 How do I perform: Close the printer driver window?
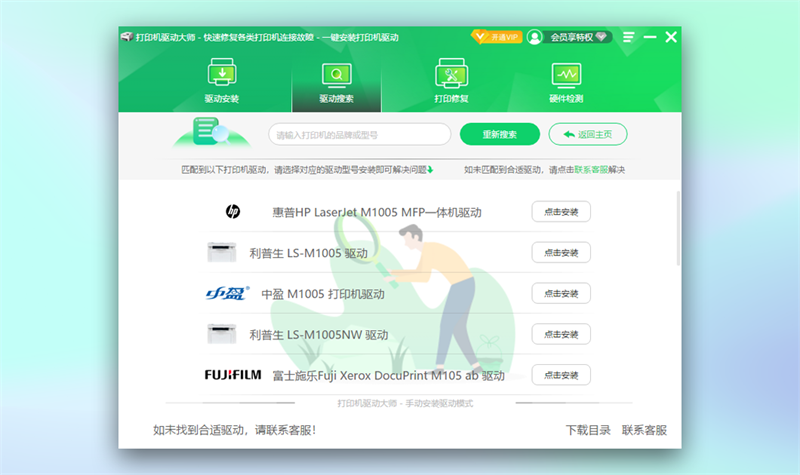671,37
